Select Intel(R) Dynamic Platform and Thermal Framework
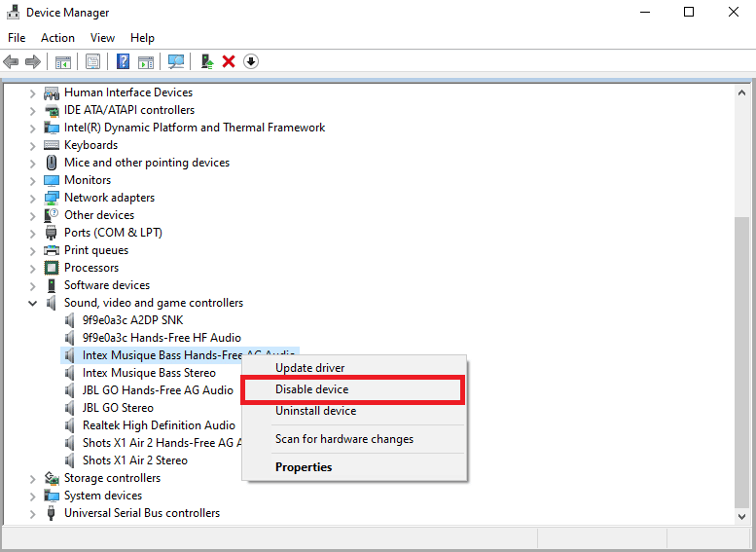 point(195,128)
